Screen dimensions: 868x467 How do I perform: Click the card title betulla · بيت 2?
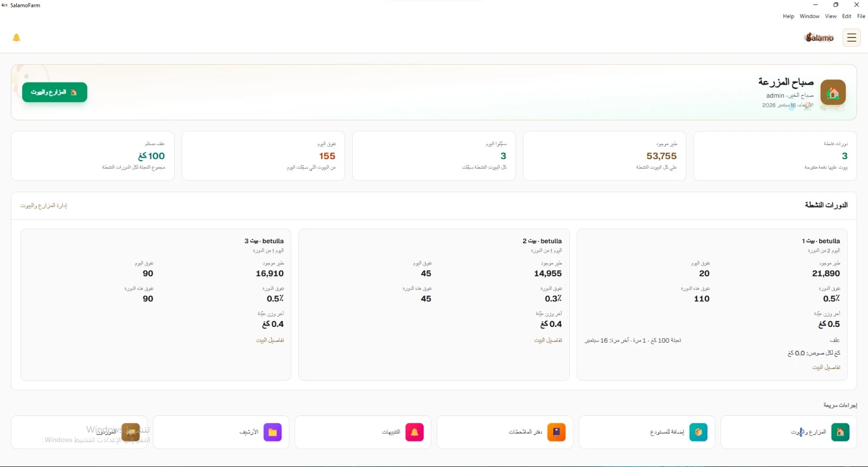pyautogui.click(x=542, y=241)
